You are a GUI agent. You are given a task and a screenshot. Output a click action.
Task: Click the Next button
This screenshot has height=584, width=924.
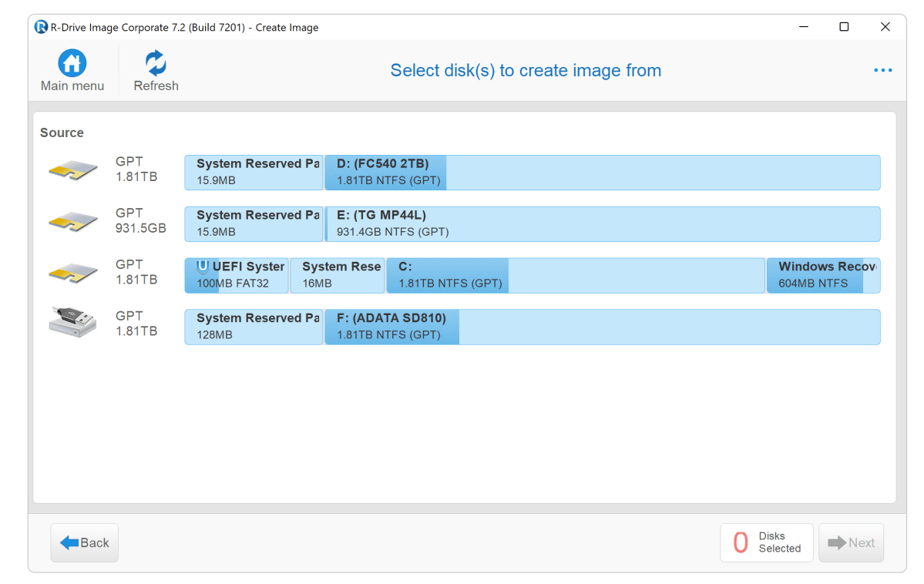[x=851, y=542]
